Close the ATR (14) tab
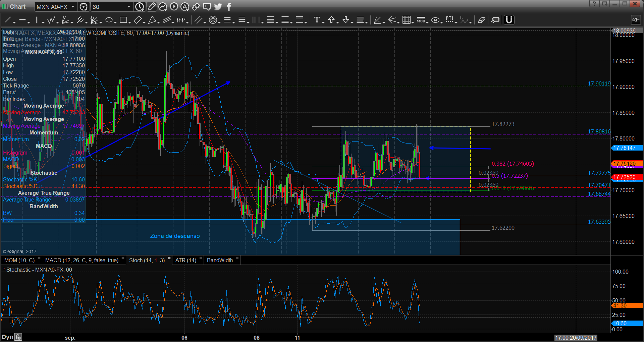Viewport: 644px width, 342px height. click(201, 258)
